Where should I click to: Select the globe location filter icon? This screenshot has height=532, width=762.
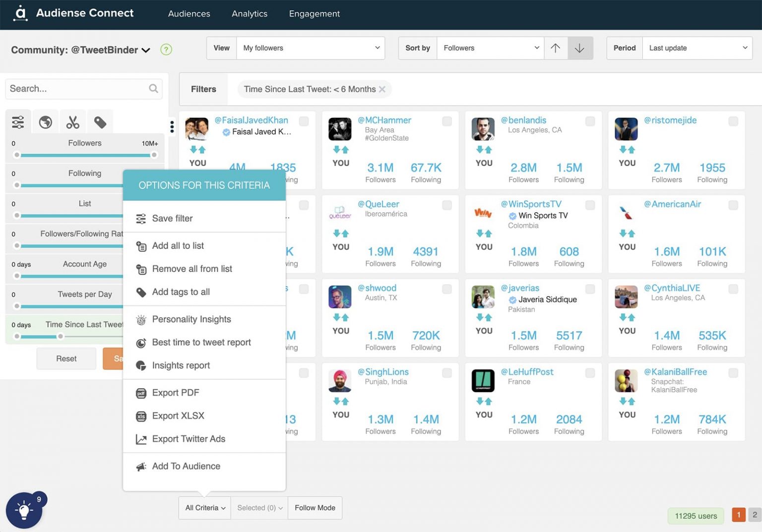click(46, 122)
